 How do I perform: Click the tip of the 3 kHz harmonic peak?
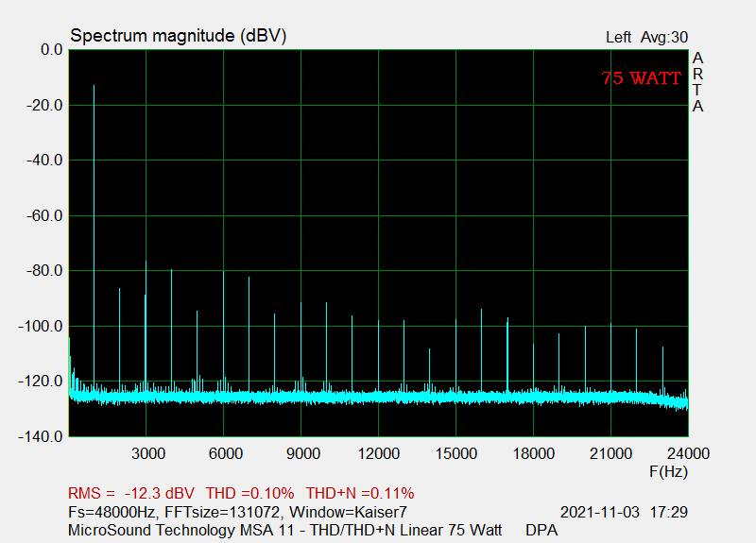point(146,262)
